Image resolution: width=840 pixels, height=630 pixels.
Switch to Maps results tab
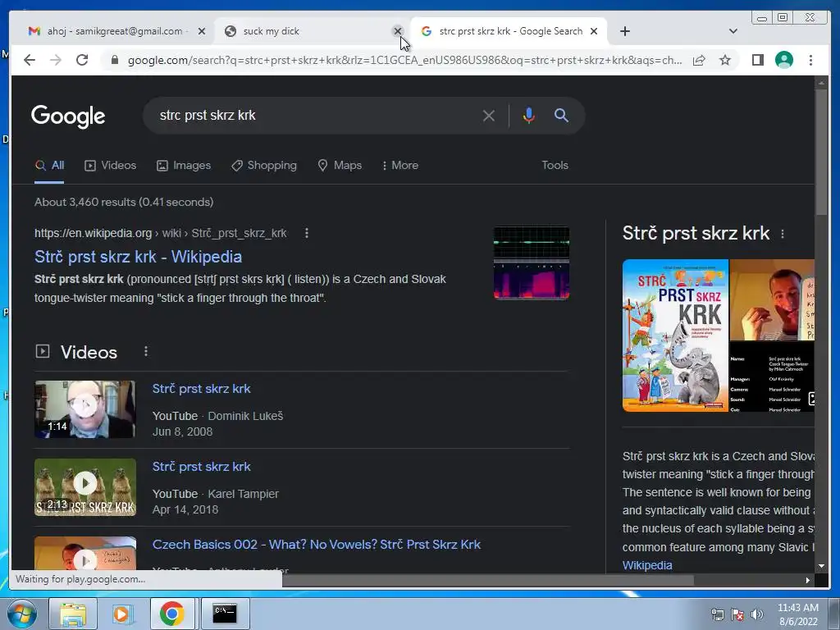pyautogui.click(x=340, y=166)
